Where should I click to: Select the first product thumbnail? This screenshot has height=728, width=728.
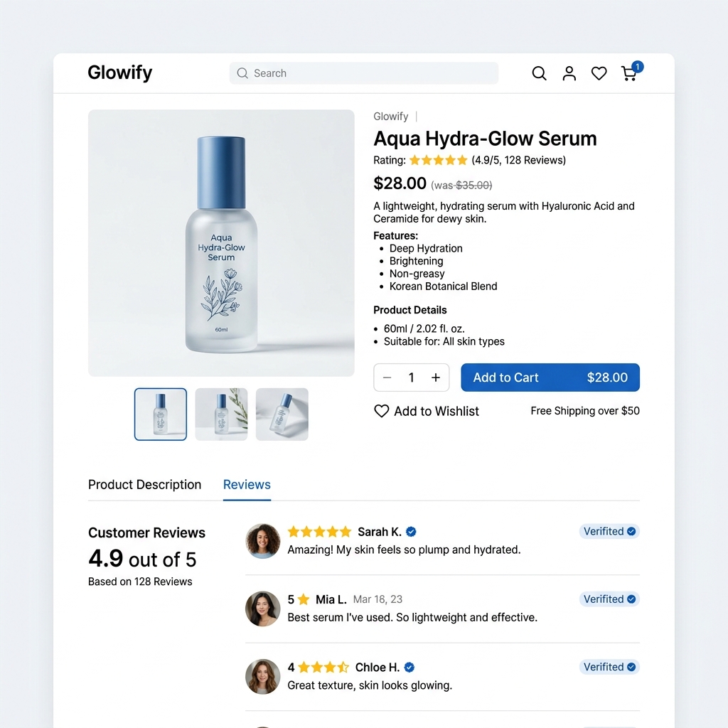[x=161, y=414]
